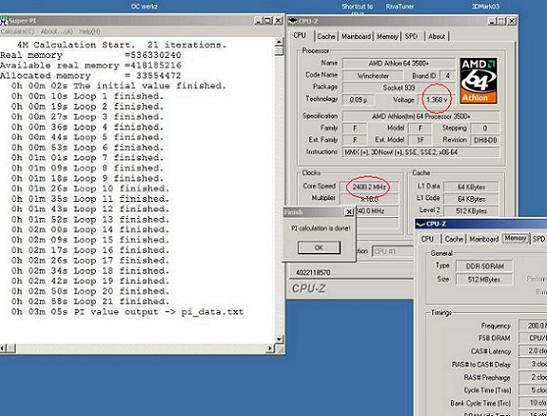
Task: Open the Cache tab in upper CPU-Z window
Action: 326,36
